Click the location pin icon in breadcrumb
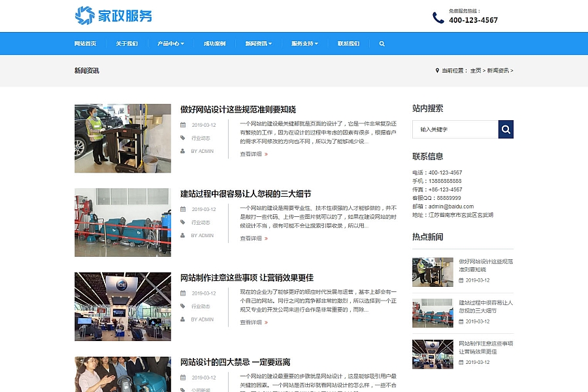 point(437,71)
